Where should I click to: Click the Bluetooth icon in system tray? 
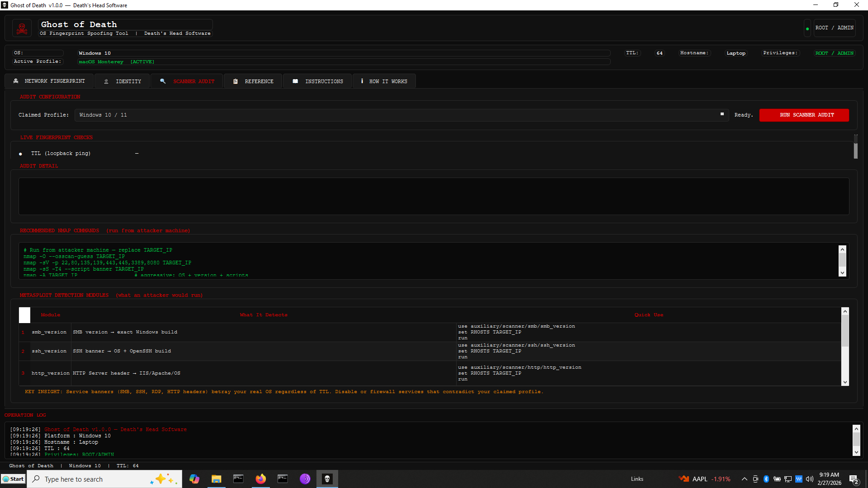click(x=766, y=479)
